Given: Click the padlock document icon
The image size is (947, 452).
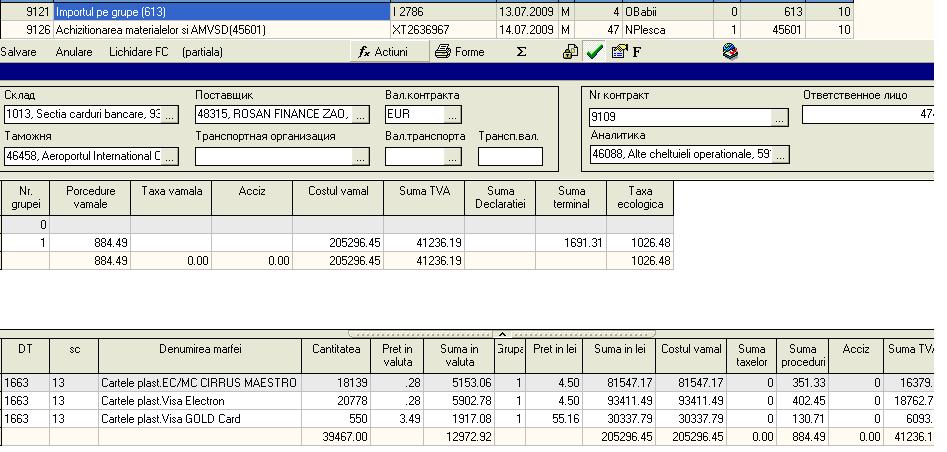Looking at the screenshot, I should point(570,52).
